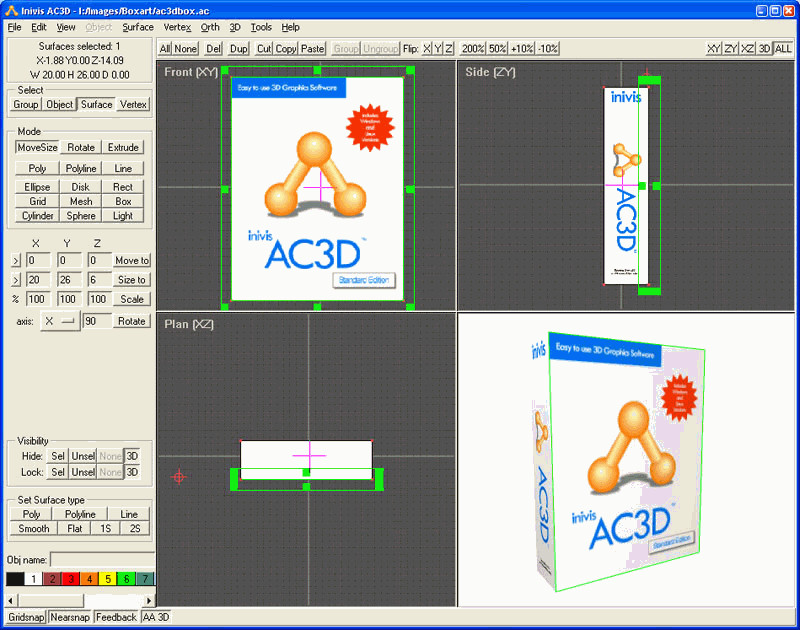Image resolution: width=800 pixels, height=630 pixels.
Task: Toggle Nearsnap in the status bar
Action: click(x=70, y=617)
